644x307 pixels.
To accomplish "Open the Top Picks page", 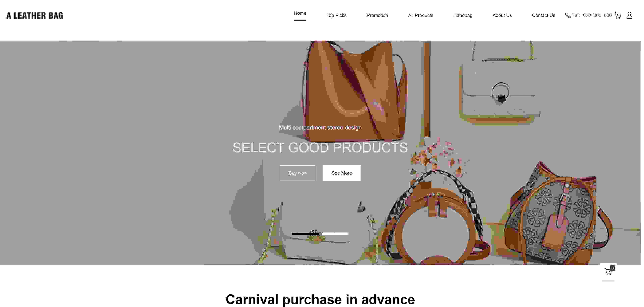I will (x=336, y=15).
